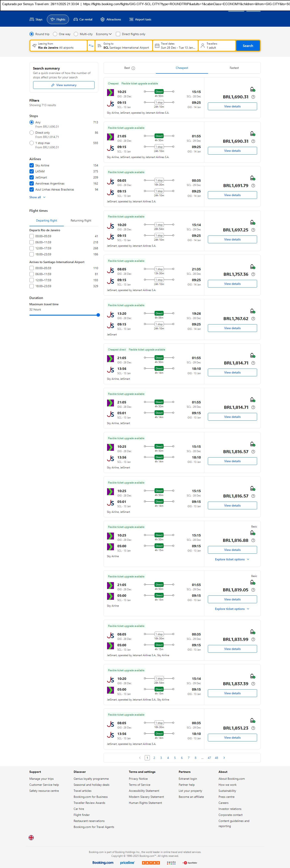290x868 pixels.
Task: Open the Economy cabin class dropdown
Action: pos(104,34)
